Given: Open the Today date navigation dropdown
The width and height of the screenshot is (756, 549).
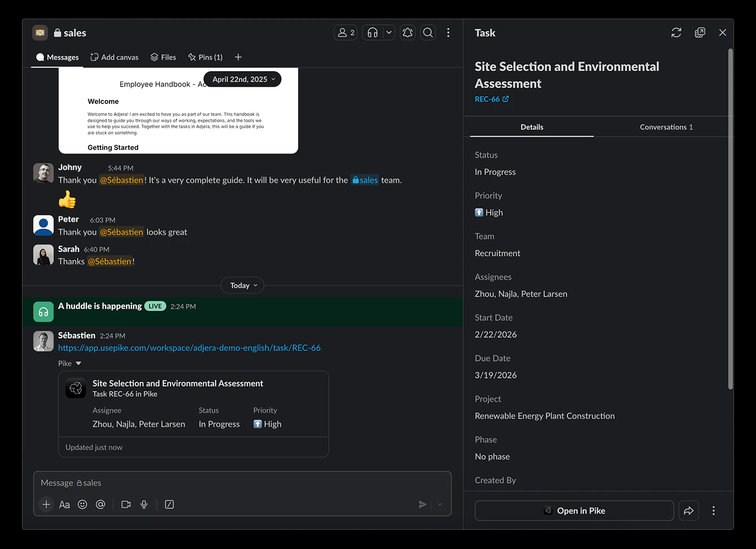Looking at the screenshot, I should (242, 285).
